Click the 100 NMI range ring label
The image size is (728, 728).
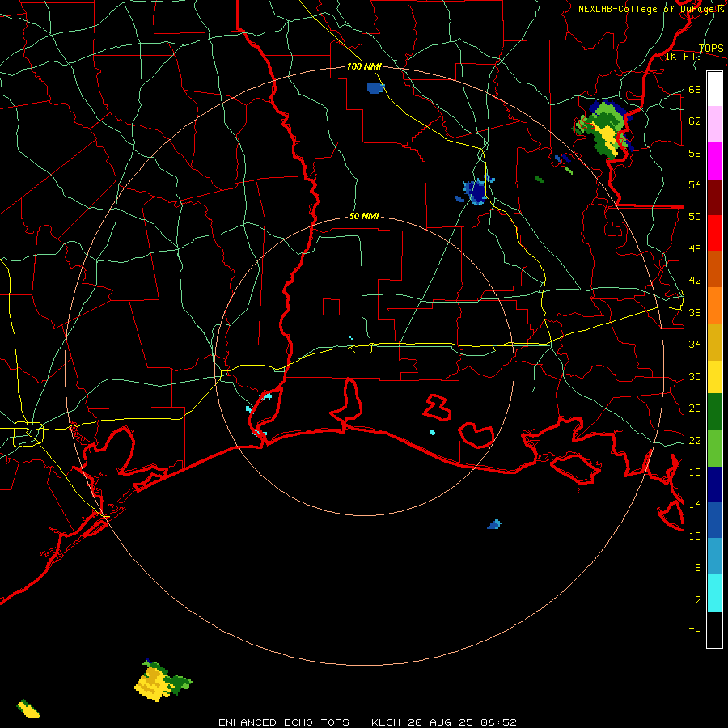(x=364, y=66)
